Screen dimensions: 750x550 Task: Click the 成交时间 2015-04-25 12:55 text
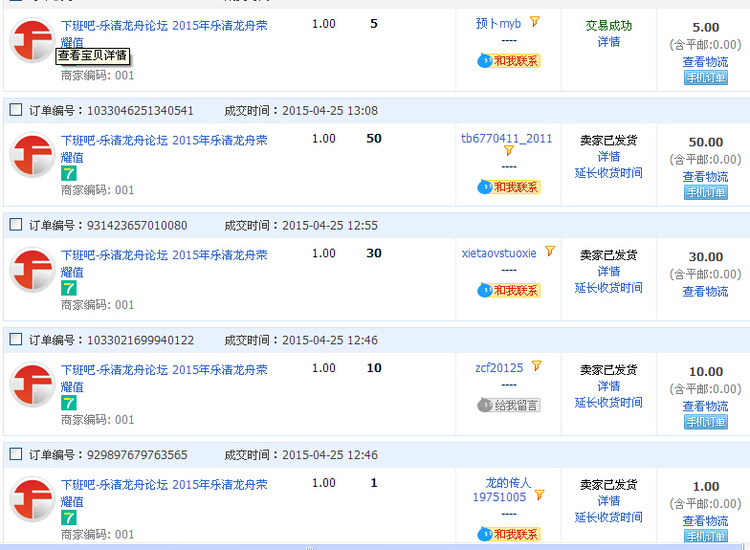[301, 225]
